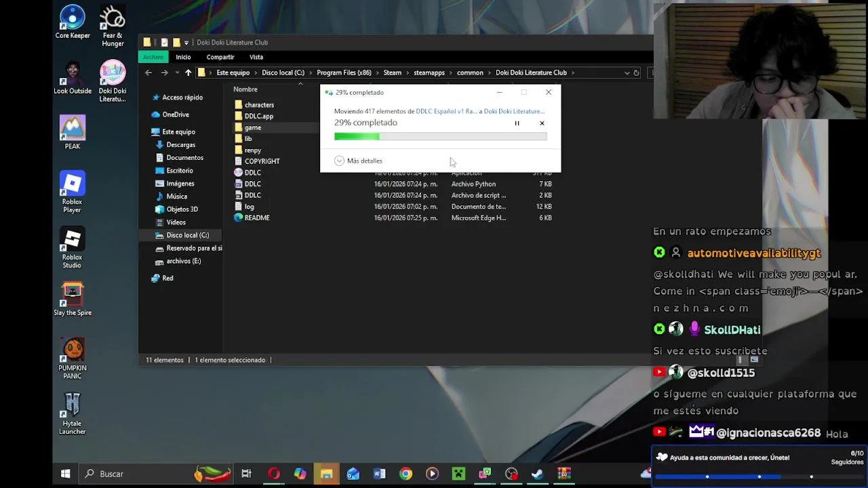Screen dimensions: 868x488
Task: Open the Slay the Spire desktop shortcut
Action: tap(72, 299)
